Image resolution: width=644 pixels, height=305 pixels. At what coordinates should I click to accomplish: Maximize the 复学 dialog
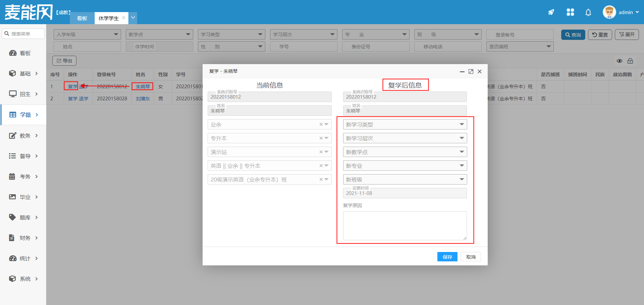coord(471,71)
